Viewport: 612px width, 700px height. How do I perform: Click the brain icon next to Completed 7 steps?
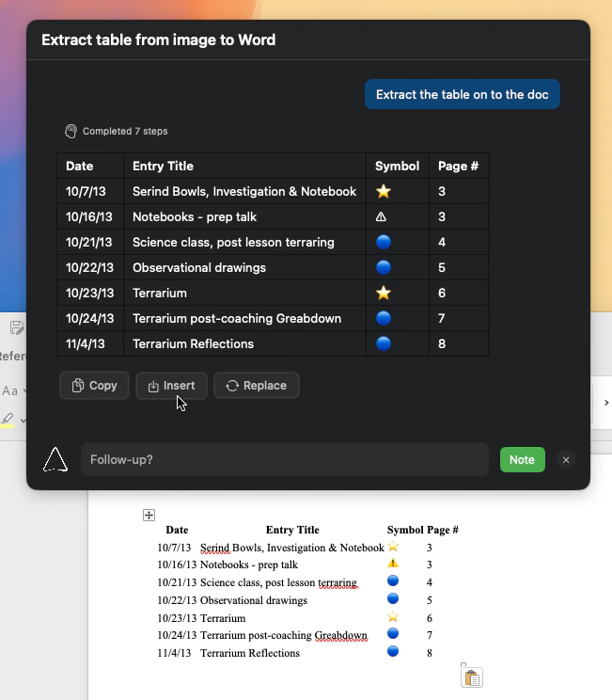click(x=71, y=132)
